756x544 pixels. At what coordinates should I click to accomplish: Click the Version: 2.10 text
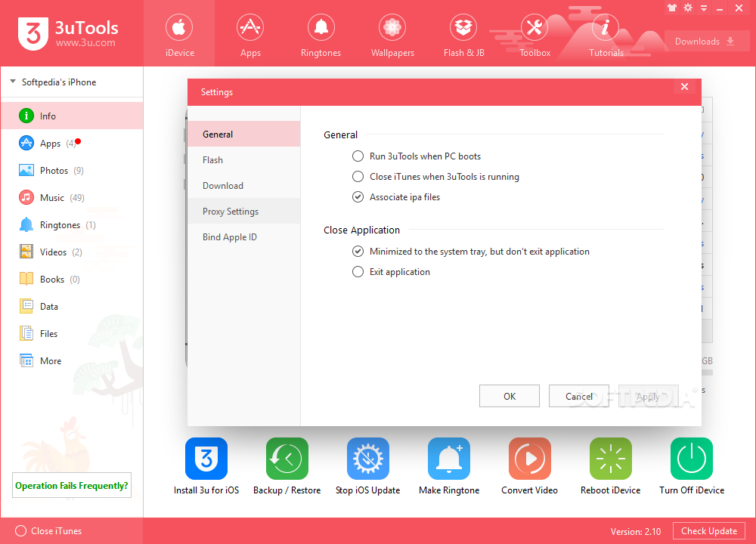coord(636,531)
